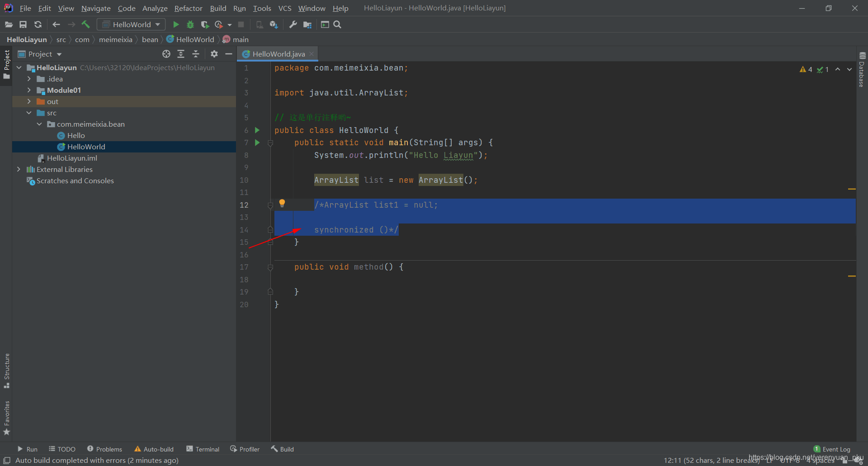This screenshot has width=868, height=466.
Task: Open the VCS menu
Action: pos(285,8)
